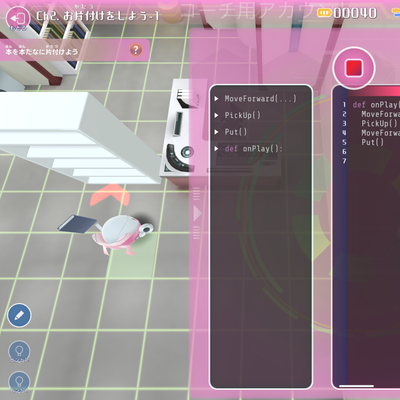Open the first lightbulb hint icon

[x=19, y=351]
